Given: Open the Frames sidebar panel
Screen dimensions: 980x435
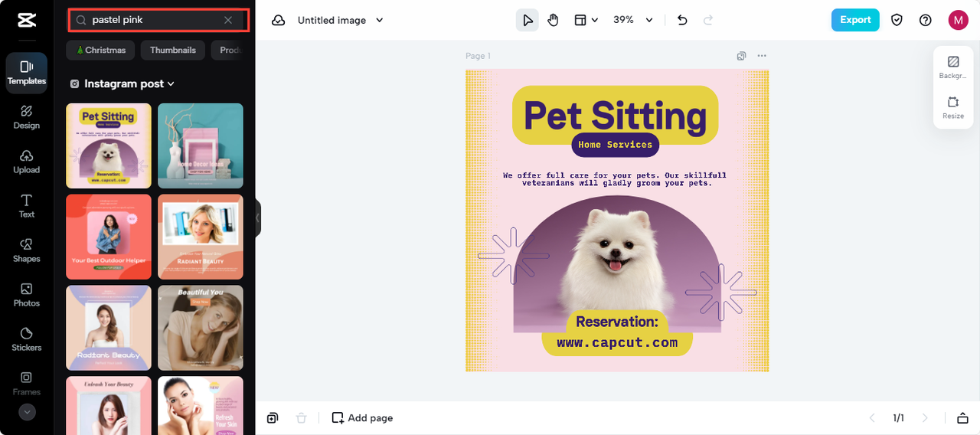Looking at the screenshot, I should coord(27,384).
